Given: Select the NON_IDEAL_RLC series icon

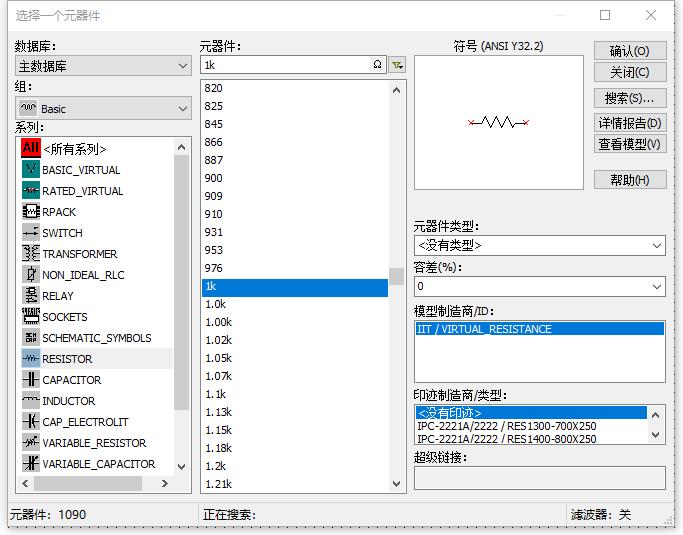Looking at the screenshot, I should 31,274.
